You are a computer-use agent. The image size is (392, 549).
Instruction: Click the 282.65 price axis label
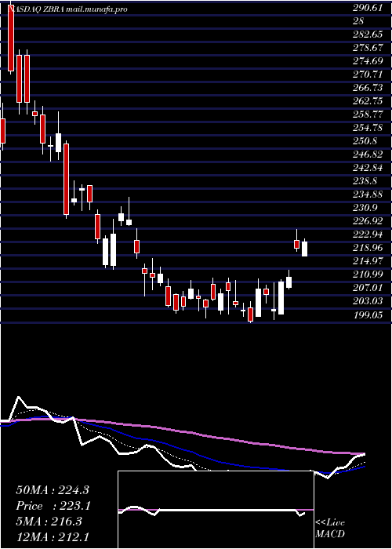(367, 35)
